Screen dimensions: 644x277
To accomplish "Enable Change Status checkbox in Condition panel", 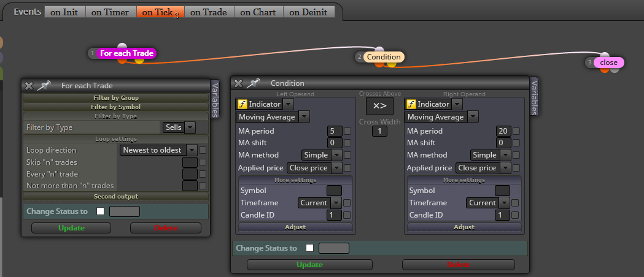I will (x=309, y=248).
